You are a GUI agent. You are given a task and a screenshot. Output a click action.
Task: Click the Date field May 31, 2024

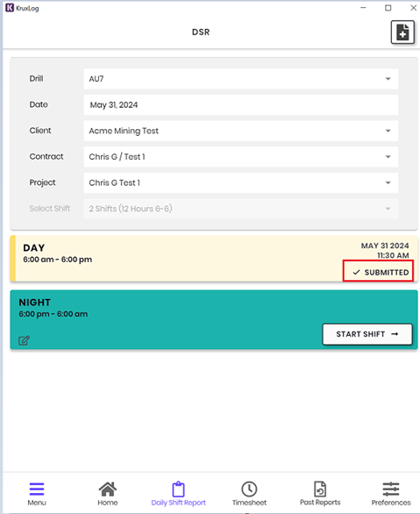tap(241, 105)
